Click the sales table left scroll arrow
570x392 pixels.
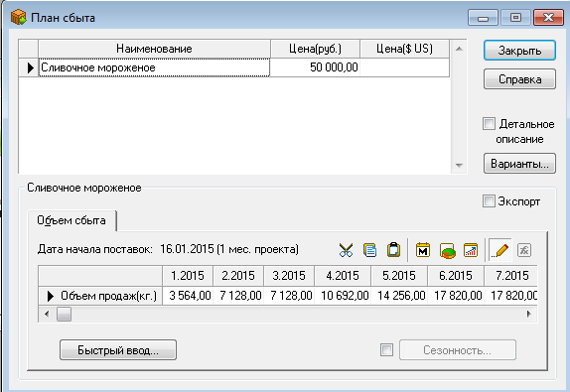[x=47, y=314]
